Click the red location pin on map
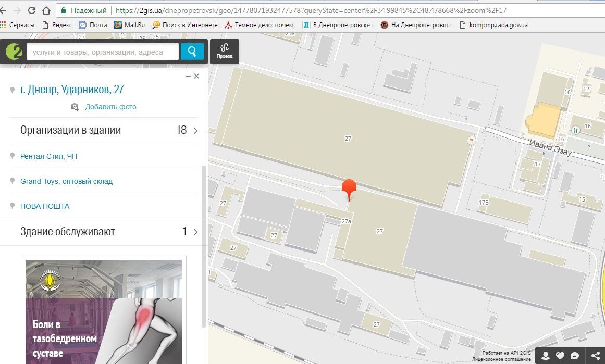 coord(349,188)
